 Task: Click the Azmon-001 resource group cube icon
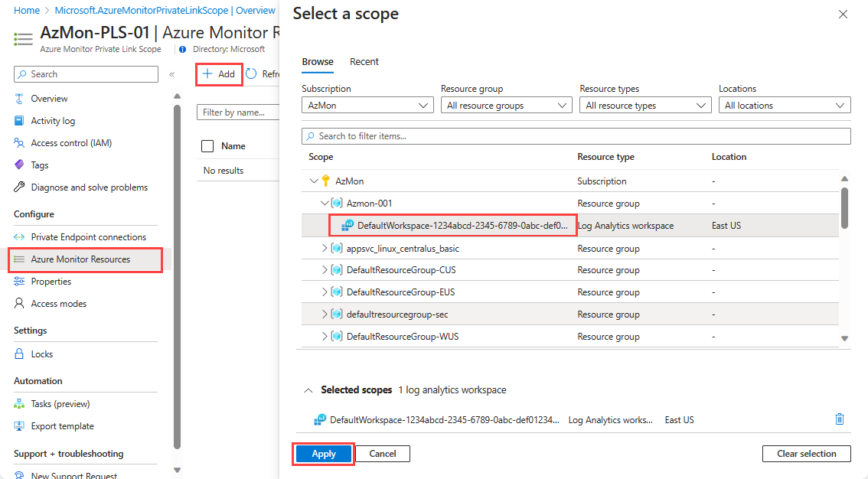(337, 203)
